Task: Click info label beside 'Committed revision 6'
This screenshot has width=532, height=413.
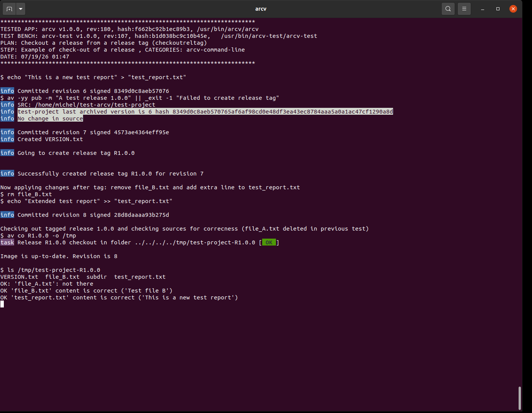Action: coord(7,91)
